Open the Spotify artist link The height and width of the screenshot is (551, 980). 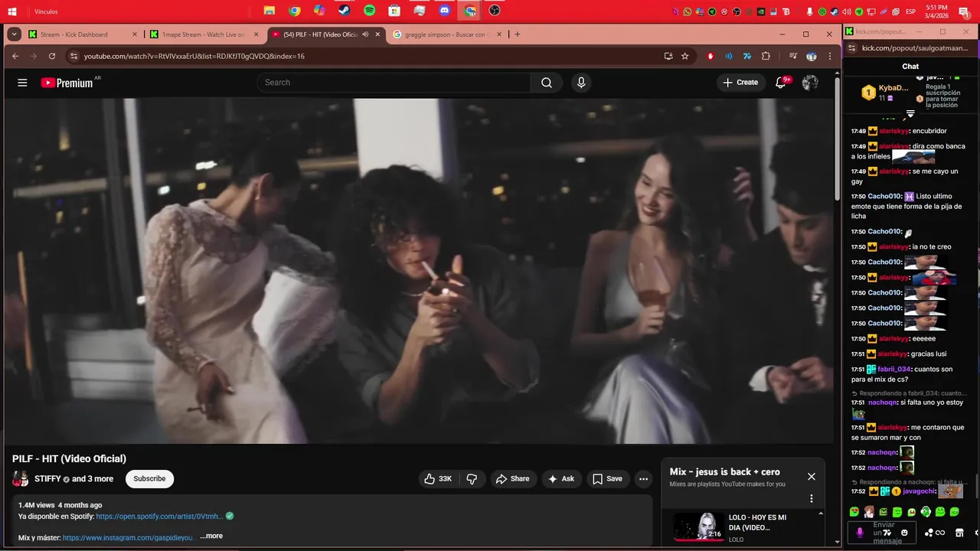pos(159,517)
